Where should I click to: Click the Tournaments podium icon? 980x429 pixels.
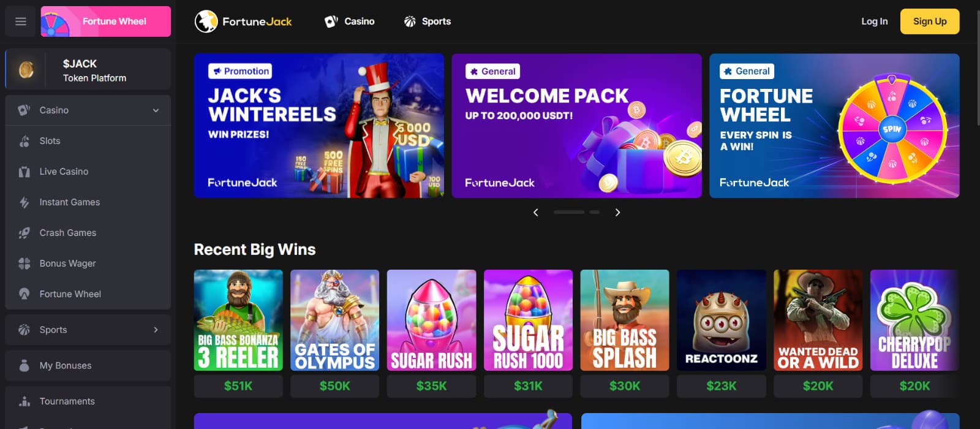[x=24, y=401]
